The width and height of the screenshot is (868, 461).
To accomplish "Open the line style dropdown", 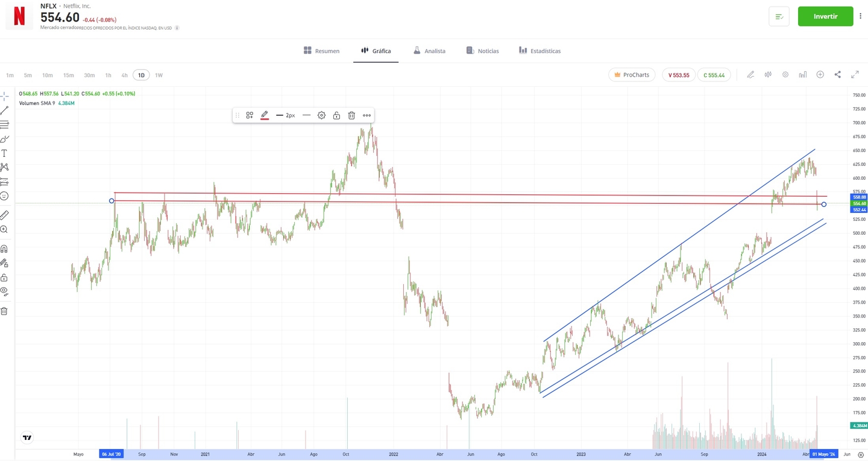I will point(306,115).
